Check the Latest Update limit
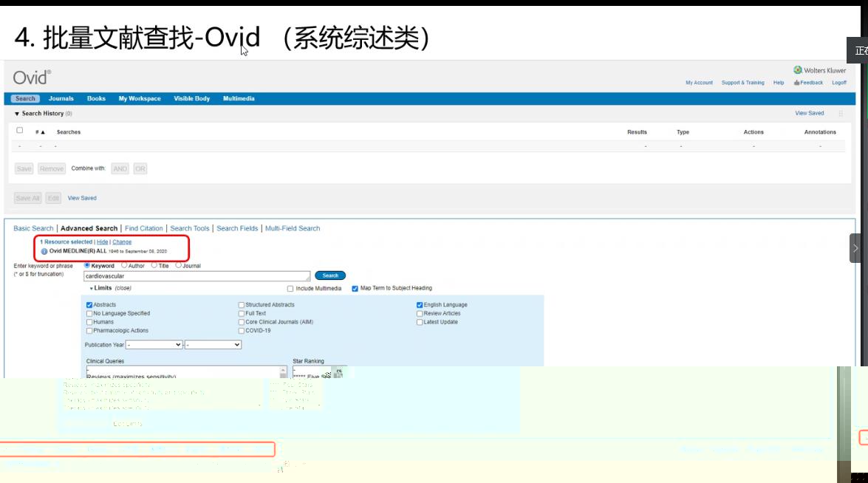 point(420,322)
